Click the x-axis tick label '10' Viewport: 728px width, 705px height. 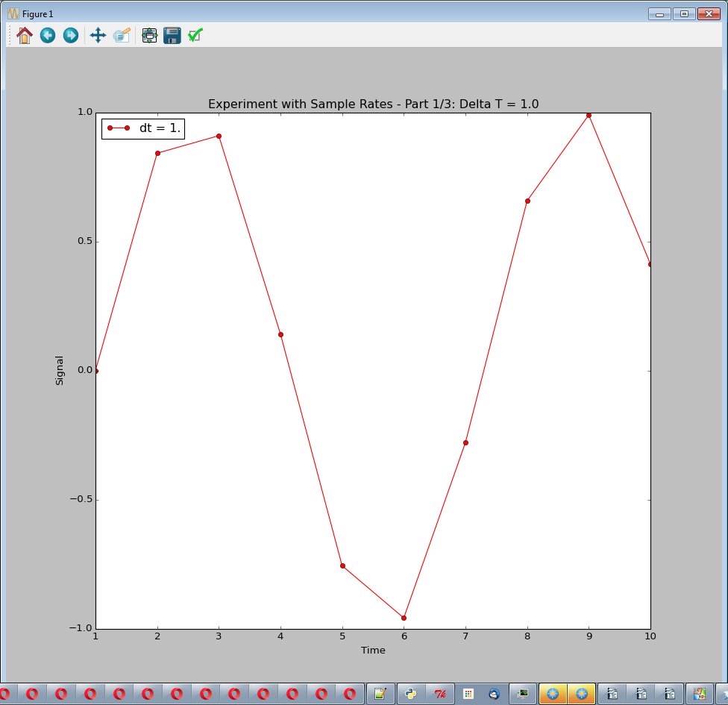[x=650, y=636]
